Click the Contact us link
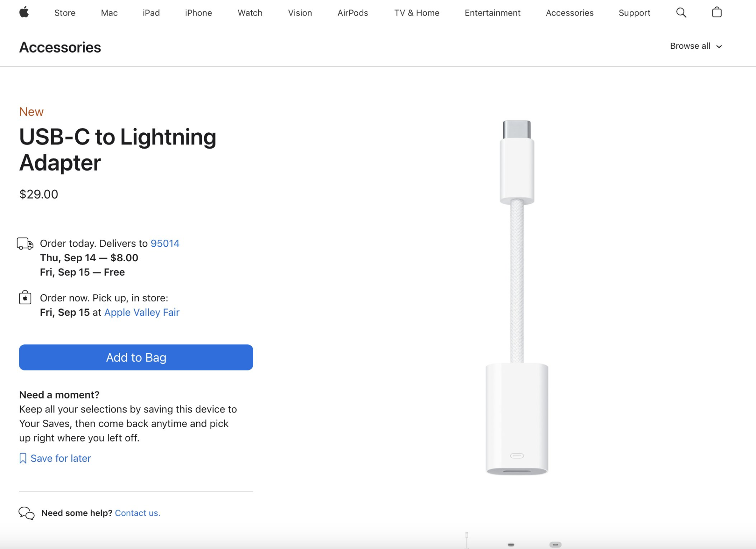The width and height of the screenshot is (756, 549). (x=138, y=513)
